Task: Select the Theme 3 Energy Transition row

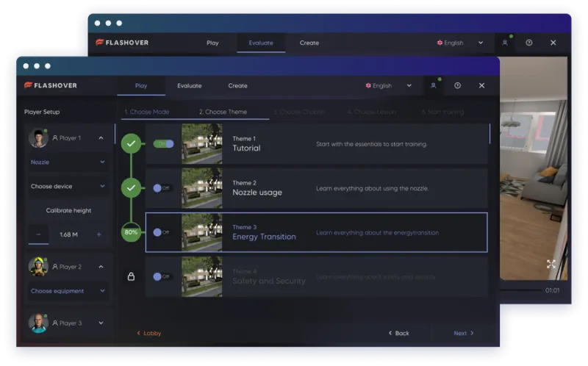Action: pos(317,232)
